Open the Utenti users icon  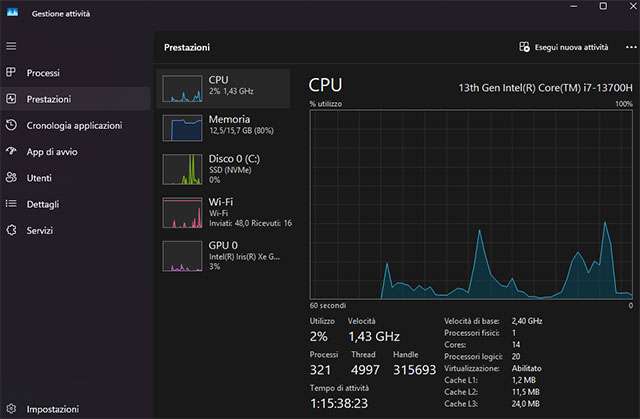click(x=11, y=178)
